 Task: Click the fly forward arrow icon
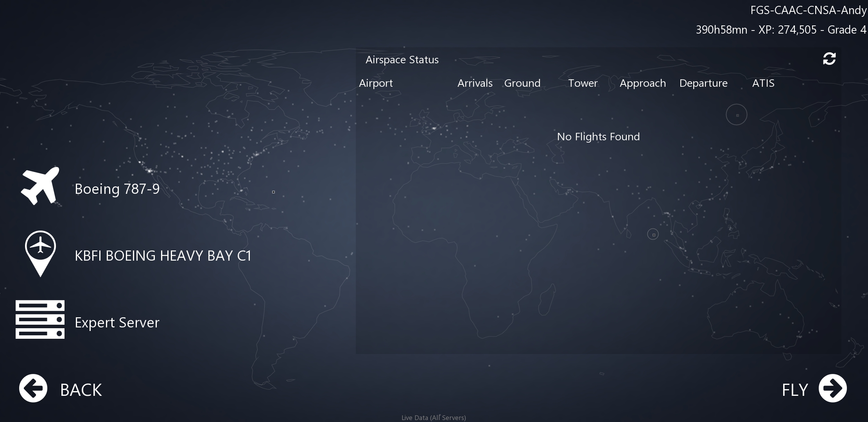(x=832, y=388)
